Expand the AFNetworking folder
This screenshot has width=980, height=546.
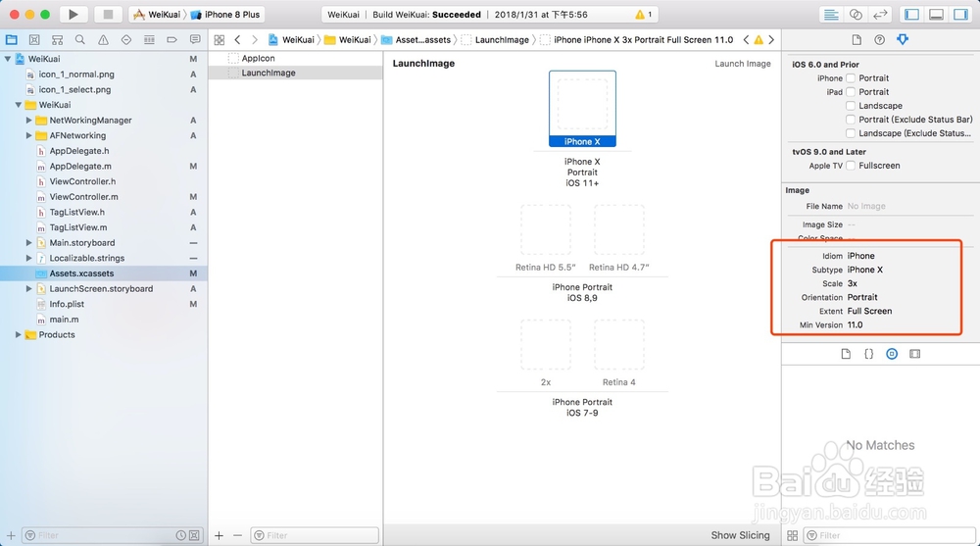pos(28,135)
